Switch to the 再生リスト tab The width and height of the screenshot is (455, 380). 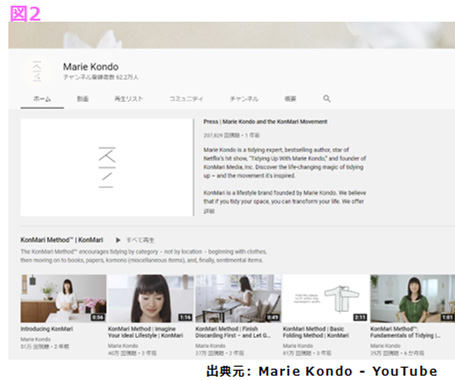(129, 99)
